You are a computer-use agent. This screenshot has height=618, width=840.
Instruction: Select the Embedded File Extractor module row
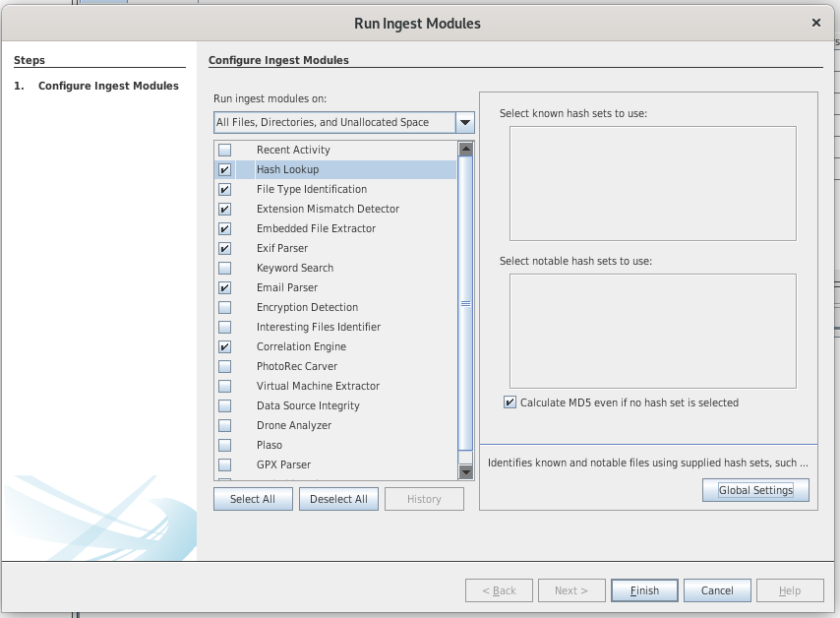click(316, 228)
